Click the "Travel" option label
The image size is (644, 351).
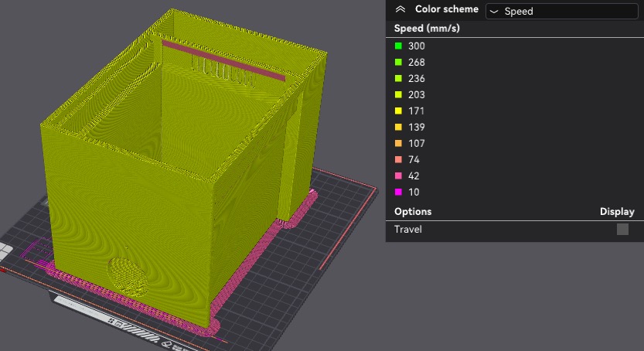pos(408,229)
